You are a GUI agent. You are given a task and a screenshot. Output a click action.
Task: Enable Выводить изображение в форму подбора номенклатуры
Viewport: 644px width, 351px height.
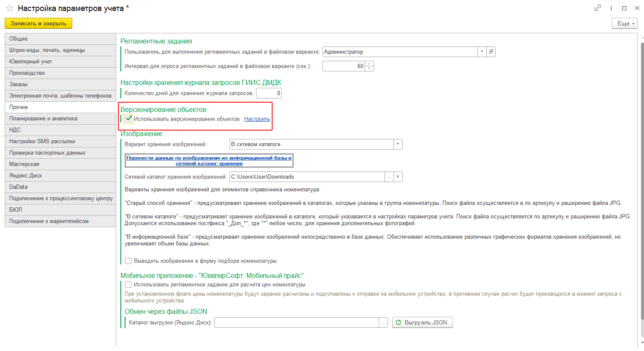[x=128, y=261]
